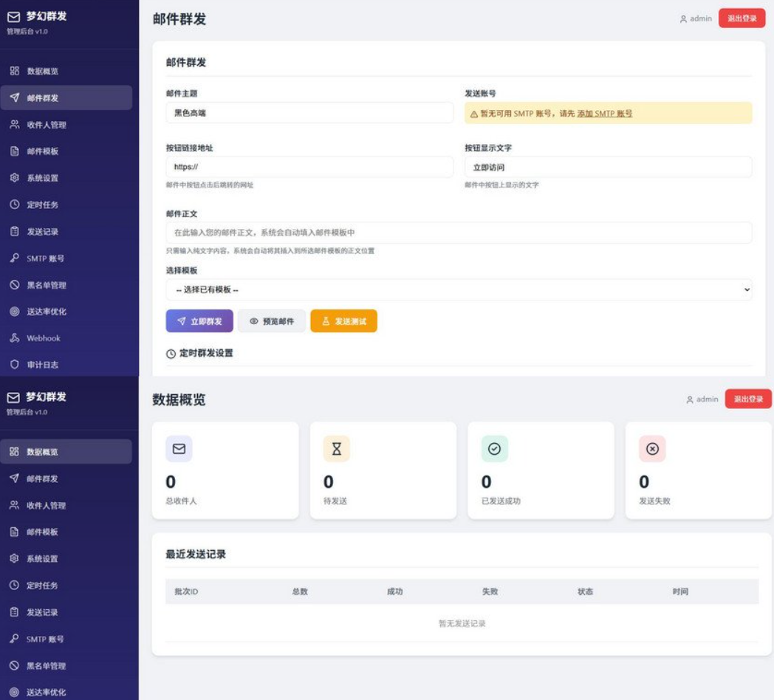Follow the 添加 SMTP 账号 link
Viewport: 774px width, 700px height.
(x=604, y=114)
